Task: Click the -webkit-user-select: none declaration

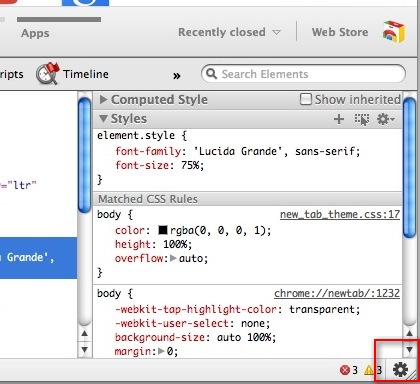Action: click(x=192, y=323)
